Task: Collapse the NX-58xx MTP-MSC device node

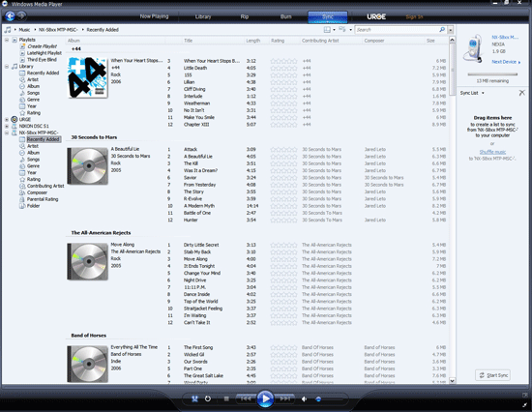Action: [x=7, y=132]
